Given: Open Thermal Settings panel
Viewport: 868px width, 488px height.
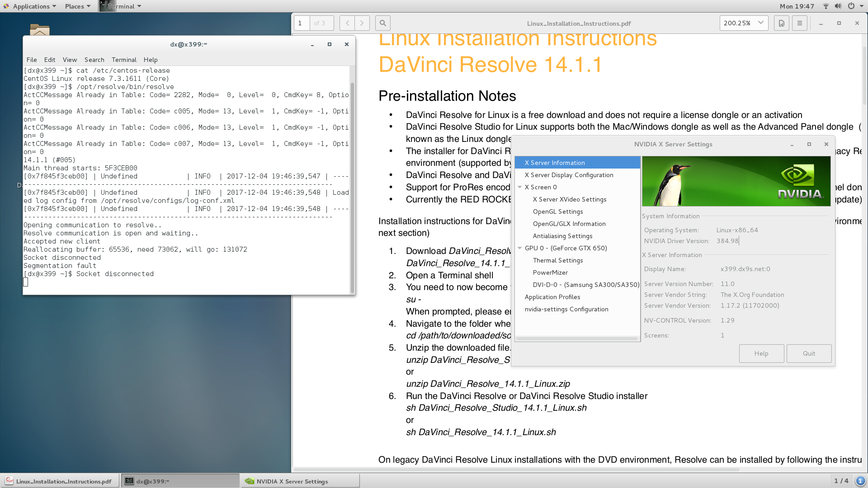Looking at the screenshot, I should click(557, 260).
